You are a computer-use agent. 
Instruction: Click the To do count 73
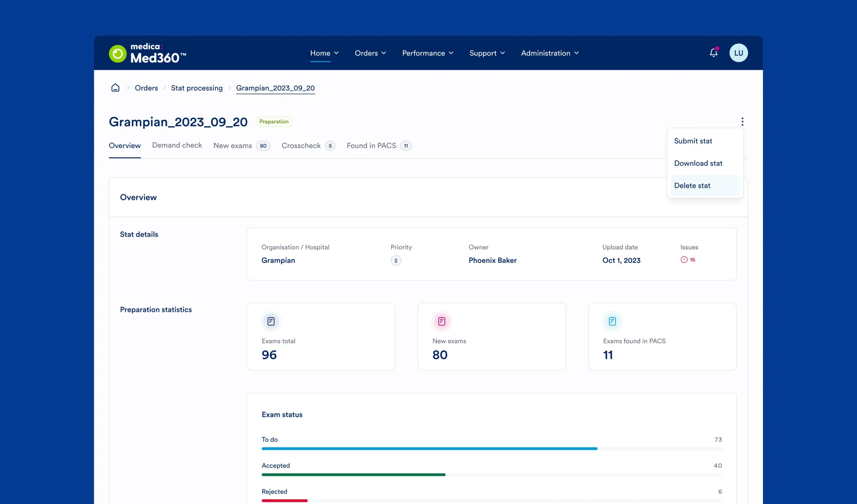(x=718, y=440)
